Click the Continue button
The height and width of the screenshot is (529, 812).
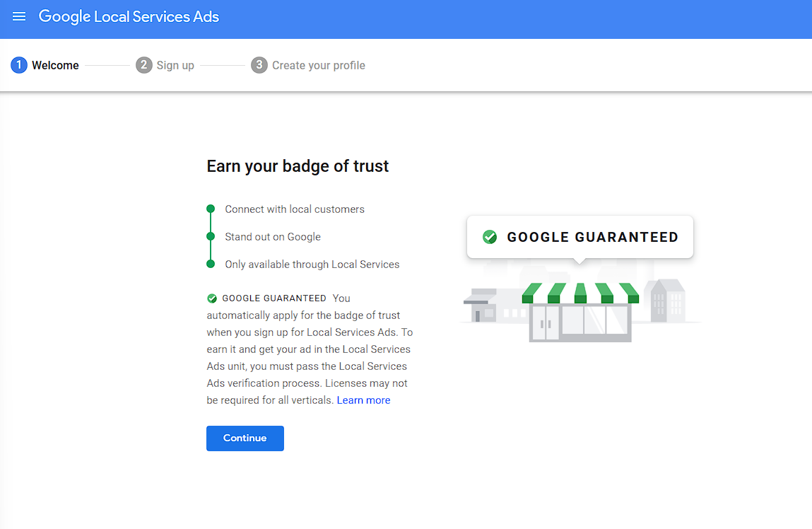(245, 438)
